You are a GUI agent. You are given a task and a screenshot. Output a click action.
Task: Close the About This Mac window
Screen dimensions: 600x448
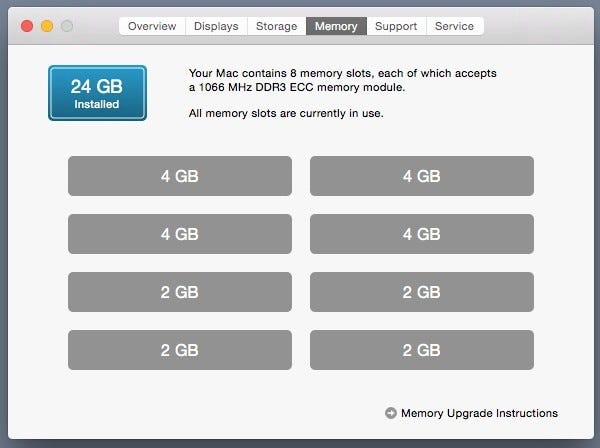click(27, 25)
